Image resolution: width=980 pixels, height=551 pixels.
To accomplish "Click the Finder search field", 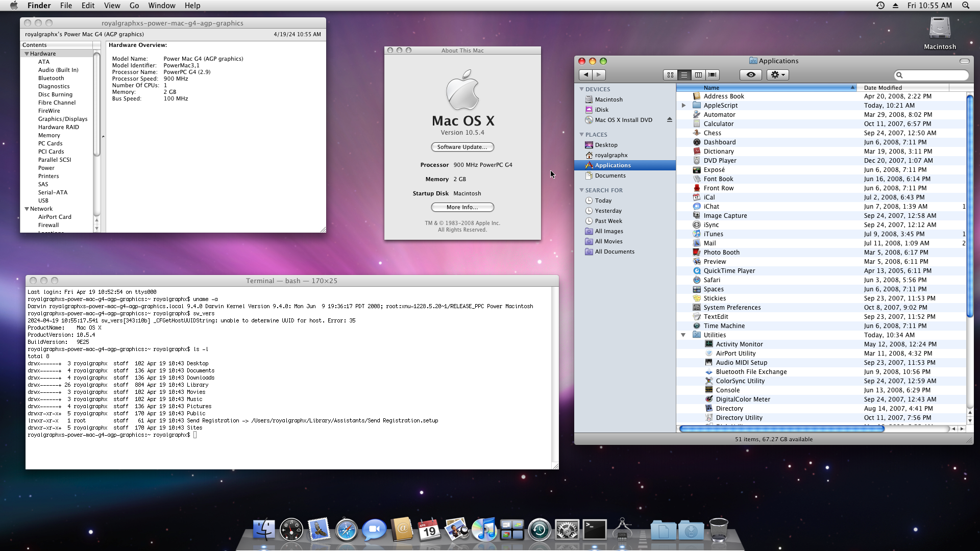I will tap(932, 75).
